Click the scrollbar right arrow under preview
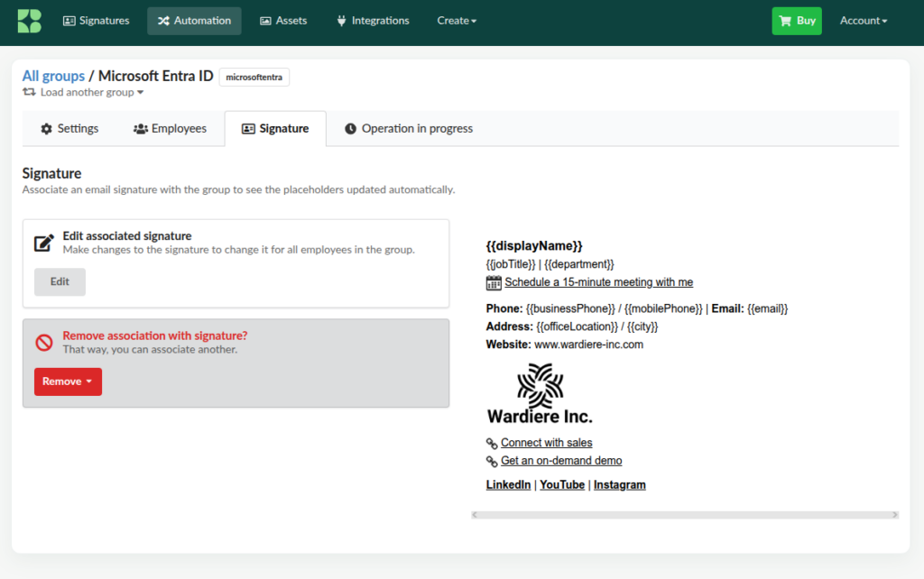Viewport: 924px width, 579px height. (894, 515)
